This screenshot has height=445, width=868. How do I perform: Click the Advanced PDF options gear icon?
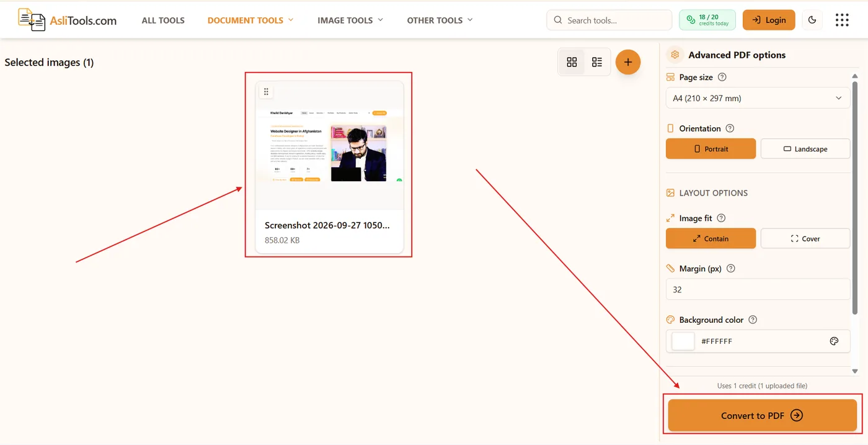(675, 55)
